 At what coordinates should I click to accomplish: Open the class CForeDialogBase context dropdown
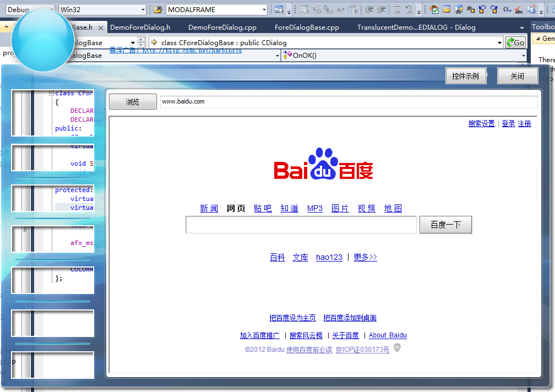(x=499, y=43)
